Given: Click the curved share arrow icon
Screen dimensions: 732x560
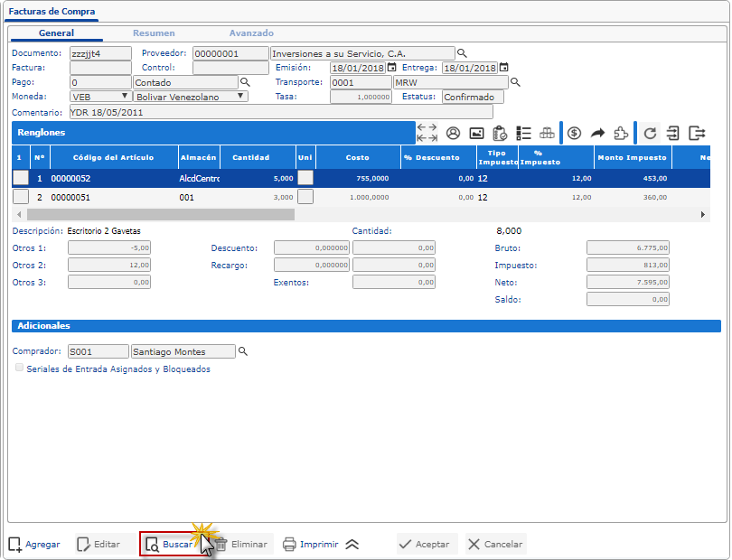Looking at the screenshot, I should [x=597, y=133].
